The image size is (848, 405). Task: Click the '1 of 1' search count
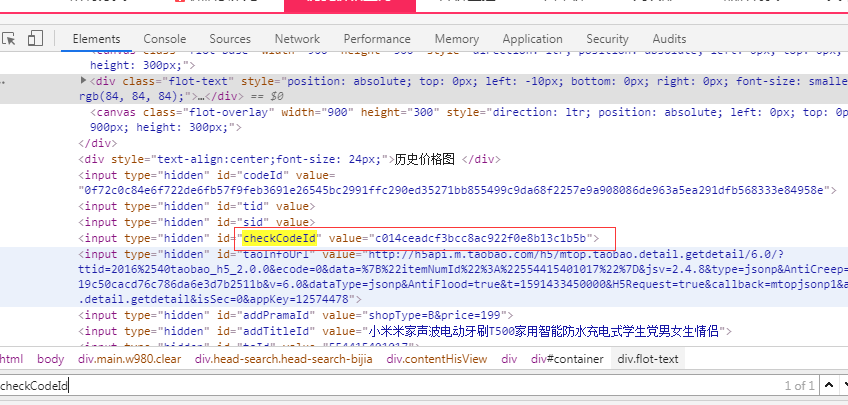799,386
